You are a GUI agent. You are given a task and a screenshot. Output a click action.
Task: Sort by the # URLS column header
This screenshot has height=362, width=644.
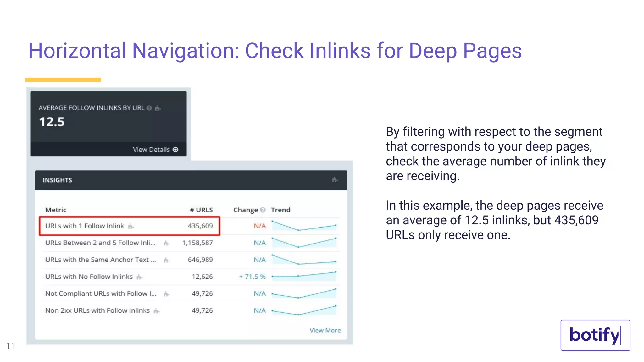[200, 210]
